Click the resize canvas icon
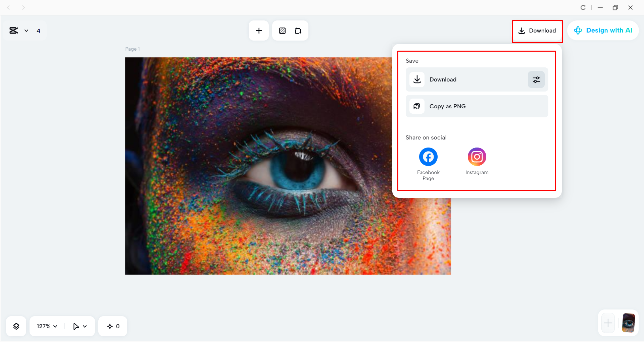This screenshot has width=644, height=342. pos(298,31)
